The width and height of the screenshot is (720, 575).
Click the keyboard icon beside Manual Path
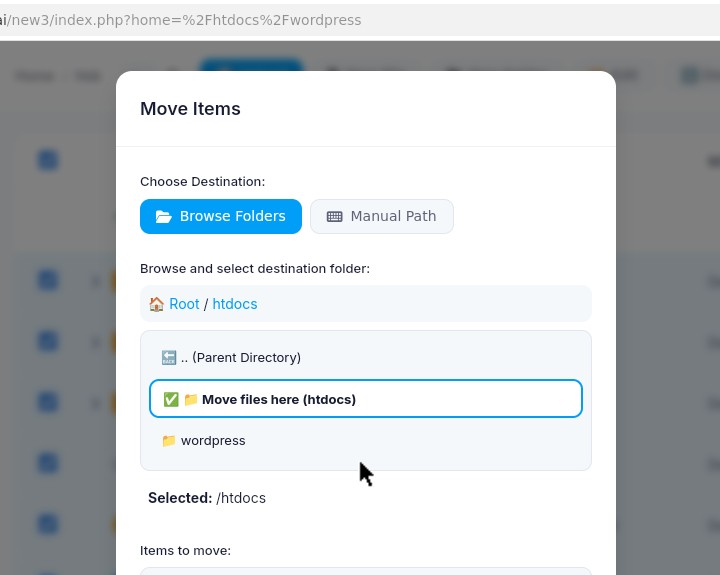click(334, 217)
